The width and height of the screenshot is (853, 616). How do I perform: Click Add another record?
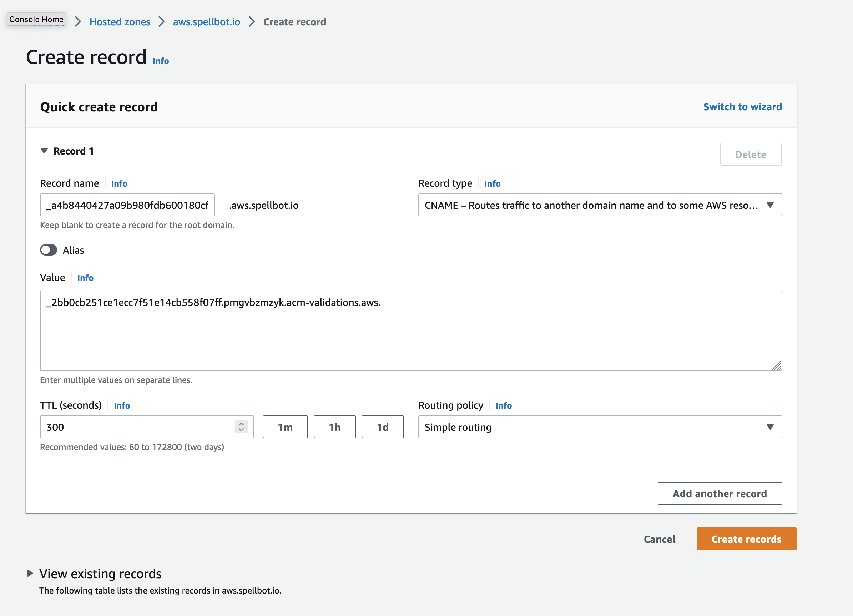(x=720, y=493)
